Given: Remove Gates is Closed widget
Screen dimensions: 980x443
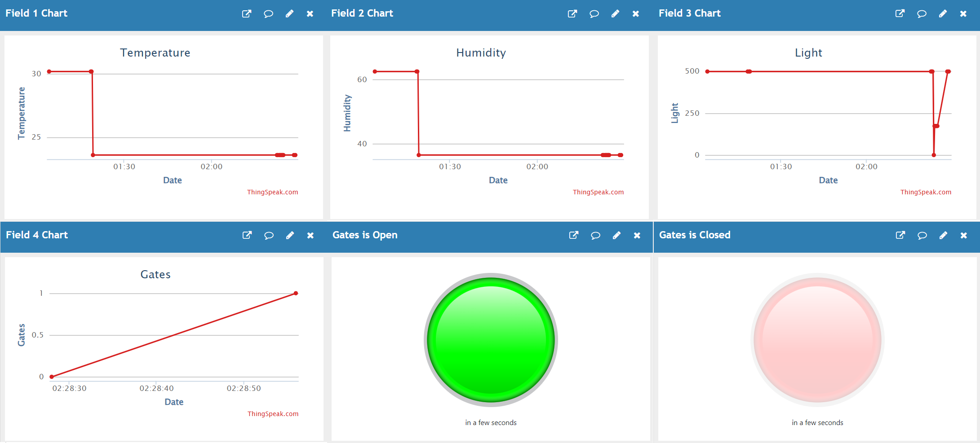Looking at the screenshot, I should tap(964, 235).
